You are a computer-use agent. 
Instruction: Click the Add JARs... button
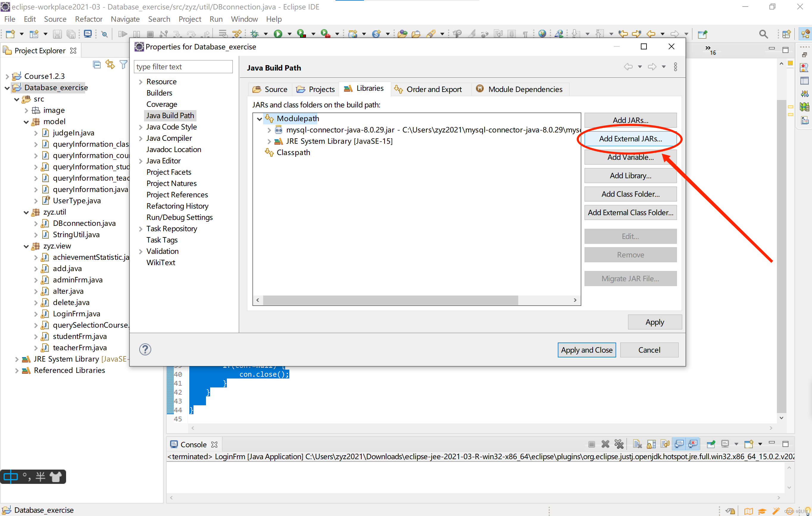[630, 120]
